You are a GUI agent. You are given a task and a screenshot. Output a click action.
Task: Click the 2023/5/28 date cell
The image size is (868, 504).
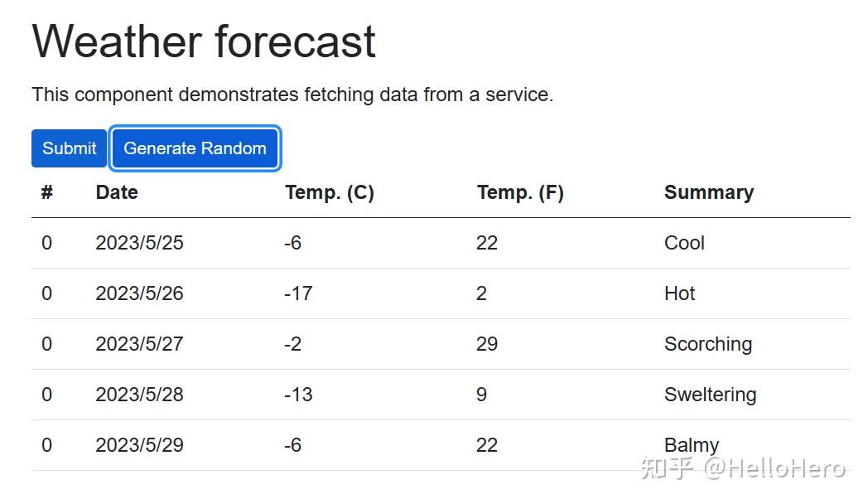[139, 395]
